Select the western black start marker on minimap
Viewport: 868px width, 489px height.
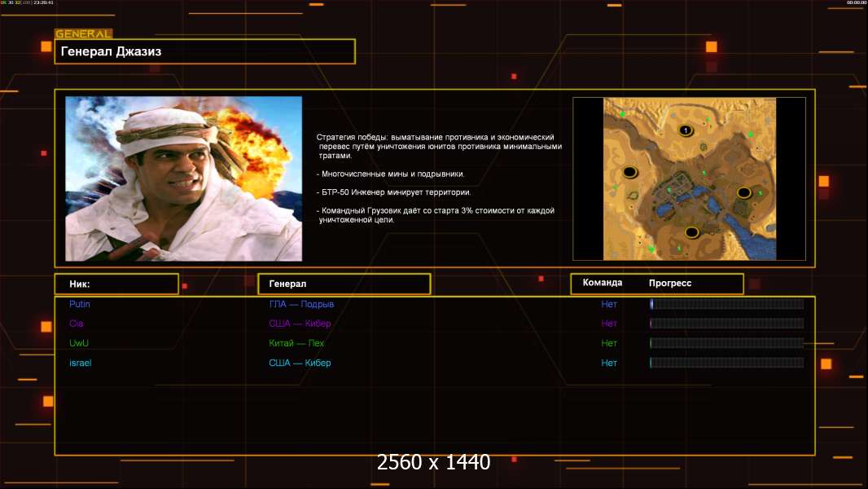coord(630,172)
